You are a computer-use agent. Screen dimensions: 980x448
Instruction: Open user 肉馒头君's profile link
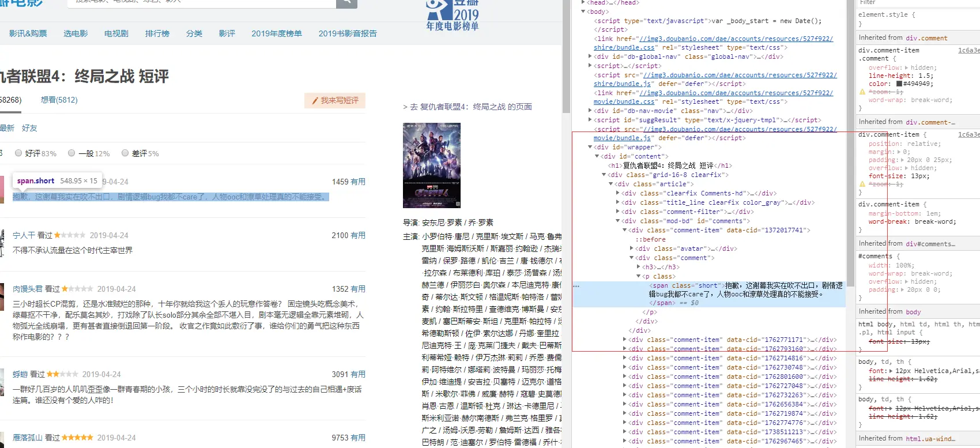pyautogui.click(x=28, y=289)
